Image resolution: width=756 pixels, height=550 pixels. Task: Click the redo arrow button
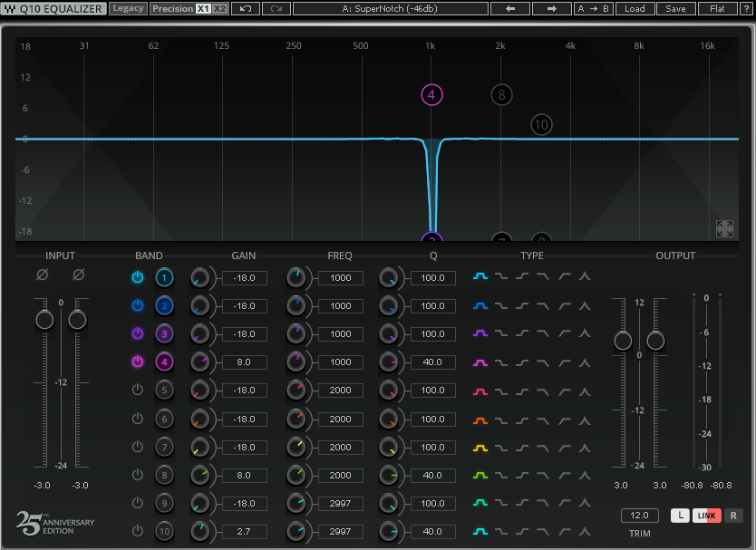click(276, 9)
